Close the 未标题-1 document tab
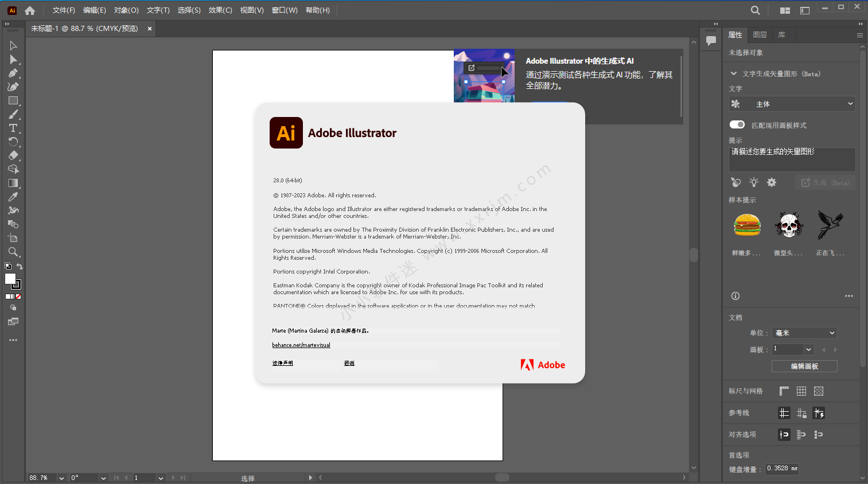868x484 pixels. point(150,29)
